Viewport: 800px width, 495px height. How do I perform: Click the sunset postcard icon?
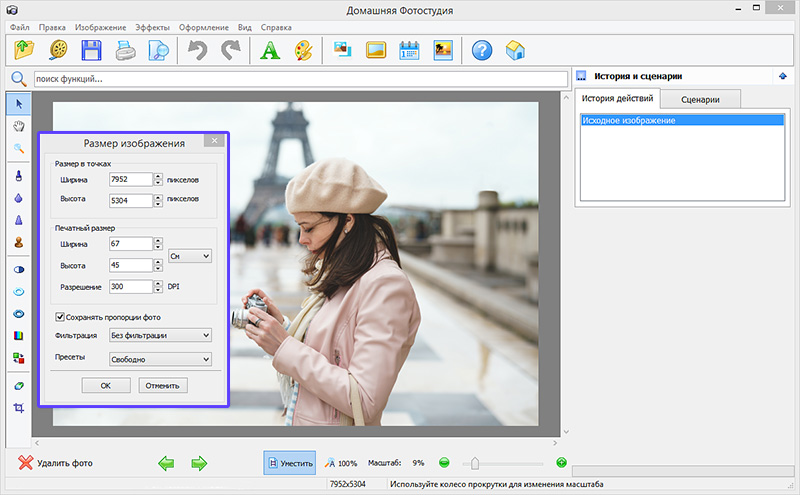[443, 50]
